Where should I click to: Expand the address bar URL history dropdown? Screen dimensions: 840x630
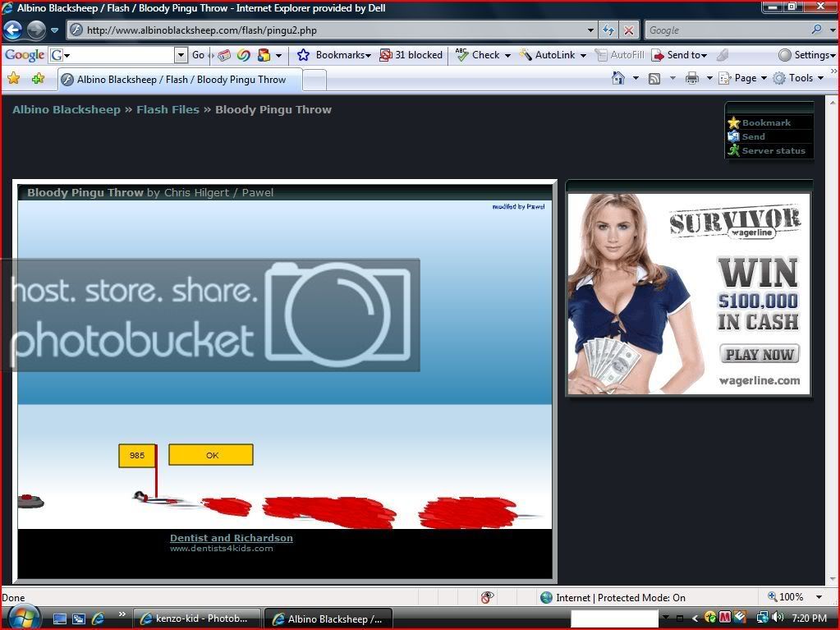pyautogui.click(x=590, y=30)
